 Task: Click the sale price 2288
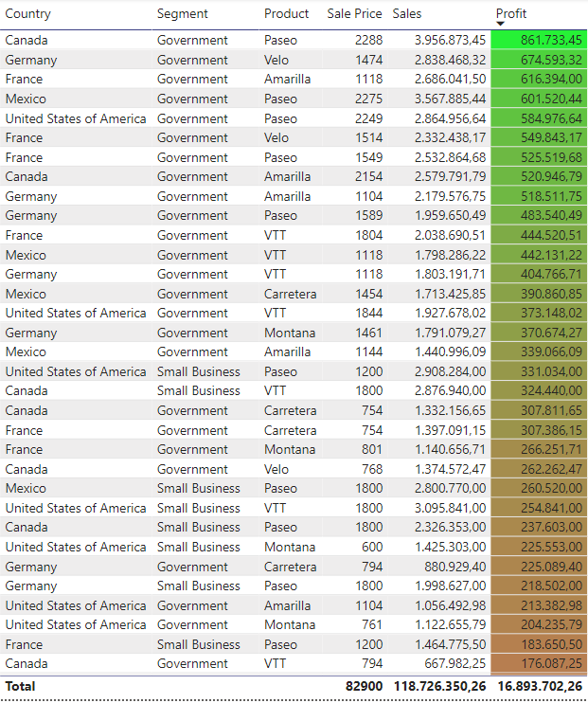369,40
